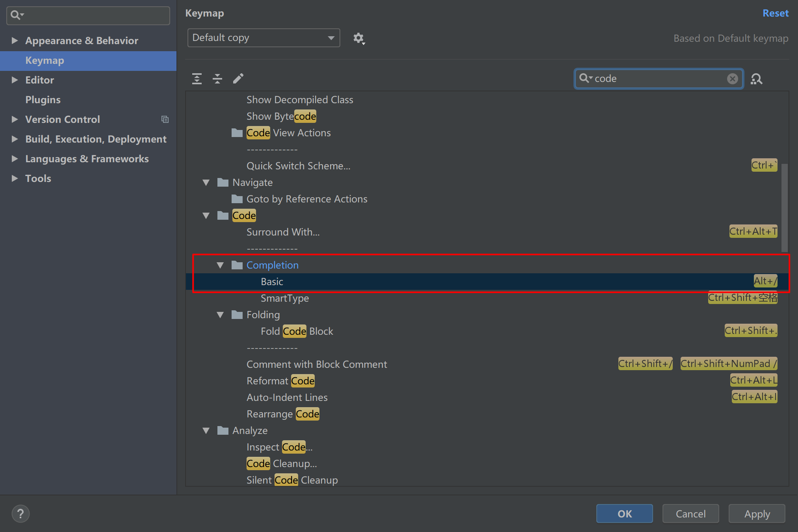Image resolution: width=798 pixels, height=532 pixels.
Task: Open the Default copy keymap dropdown
Action: [264, 38]
